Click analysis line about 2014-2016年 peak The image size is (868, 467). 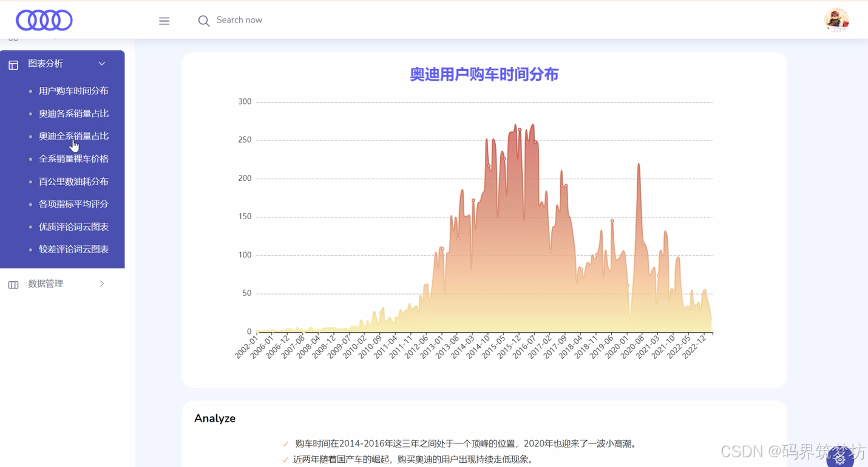tap(465, 444)
